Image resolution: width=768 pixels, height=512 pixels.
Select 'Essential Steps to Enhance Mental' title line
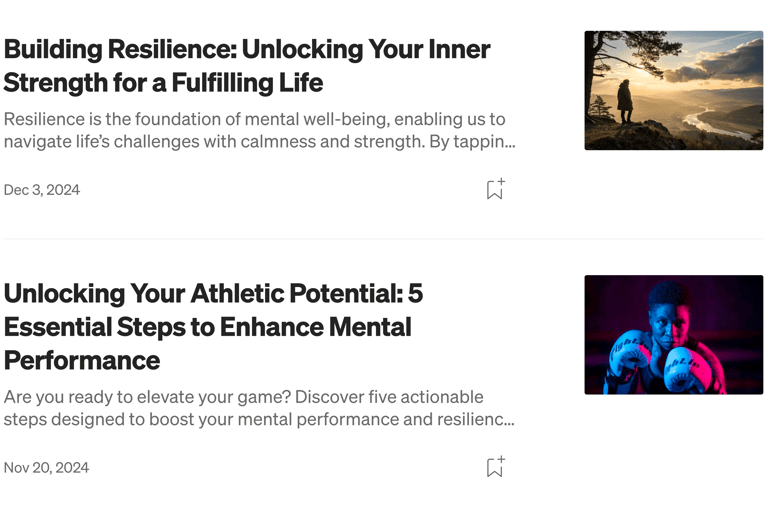[207, 326]
